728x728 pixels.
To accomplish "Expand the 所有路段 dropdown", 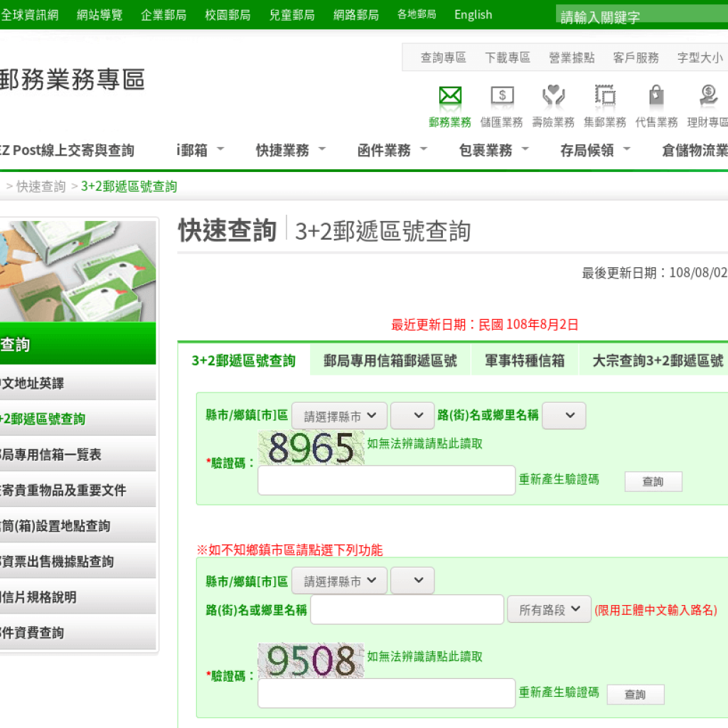I will click(549, 609).
